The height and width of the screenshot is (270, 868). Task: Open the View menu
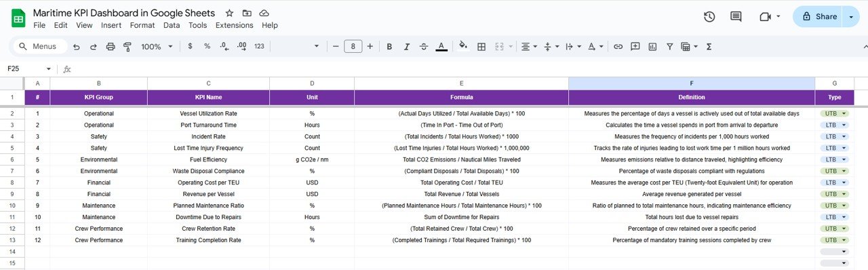coord(84,25)
